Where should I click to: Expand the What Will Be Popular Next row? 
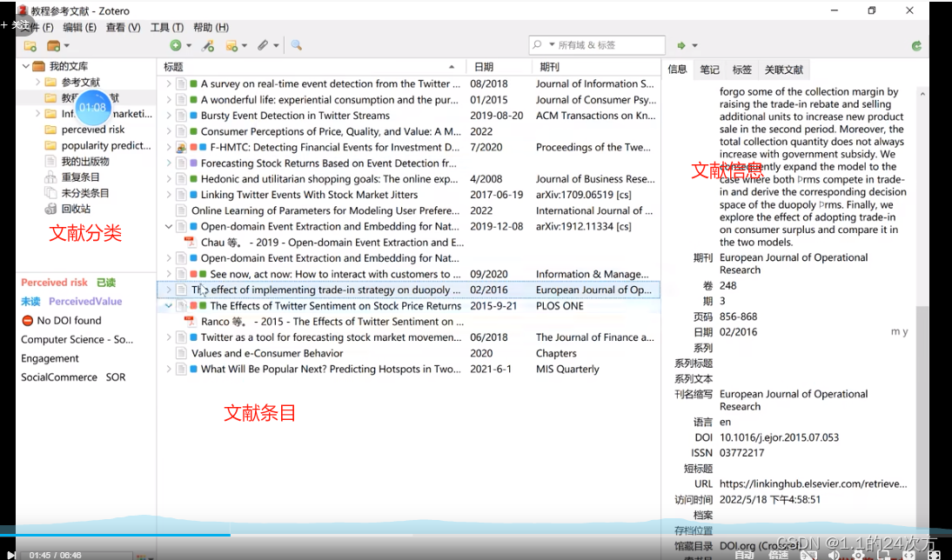(x=168, y=369)
